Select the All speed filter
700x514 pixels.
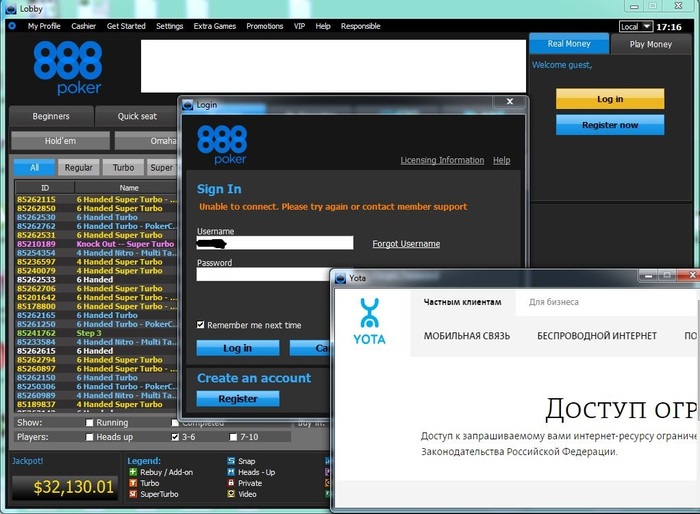coord(34,167)
